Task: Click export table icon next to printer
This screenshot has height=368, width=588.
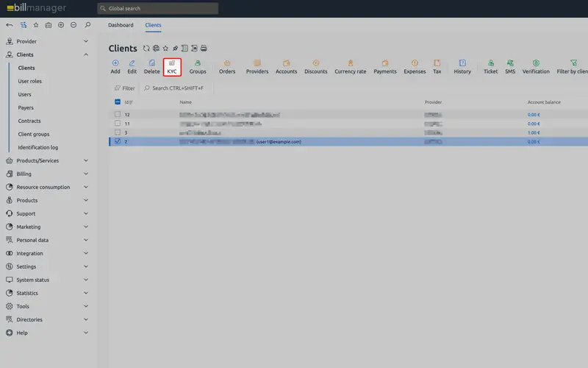Action: pyautogui.click(x=194, y=48)
